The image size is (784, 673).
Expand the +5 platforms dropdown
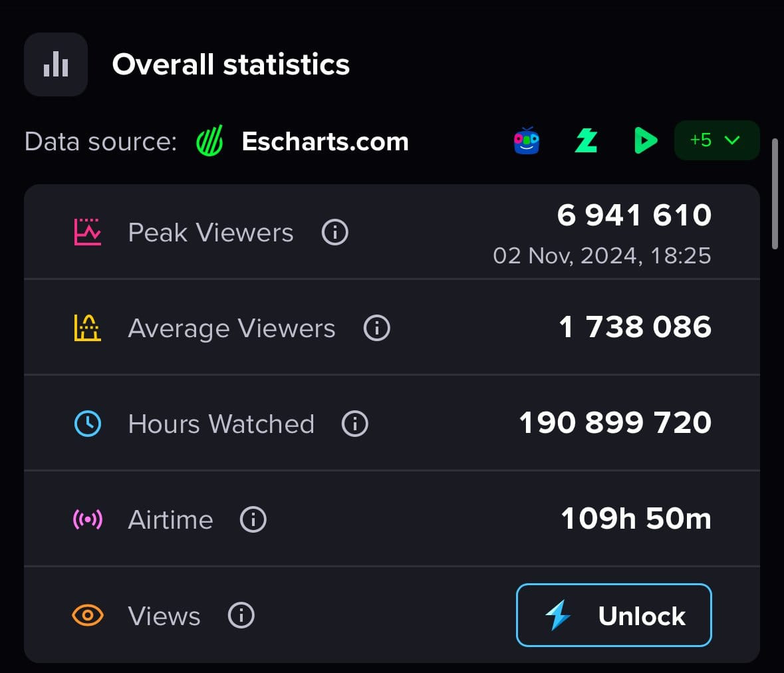coord(716,140)
